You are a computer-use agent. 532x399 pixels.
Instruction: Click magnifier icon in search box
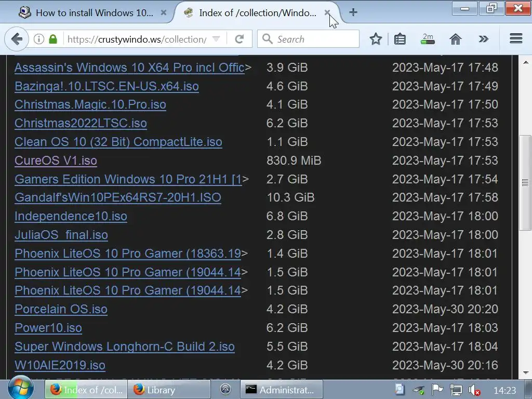click(x=268, y=38)
